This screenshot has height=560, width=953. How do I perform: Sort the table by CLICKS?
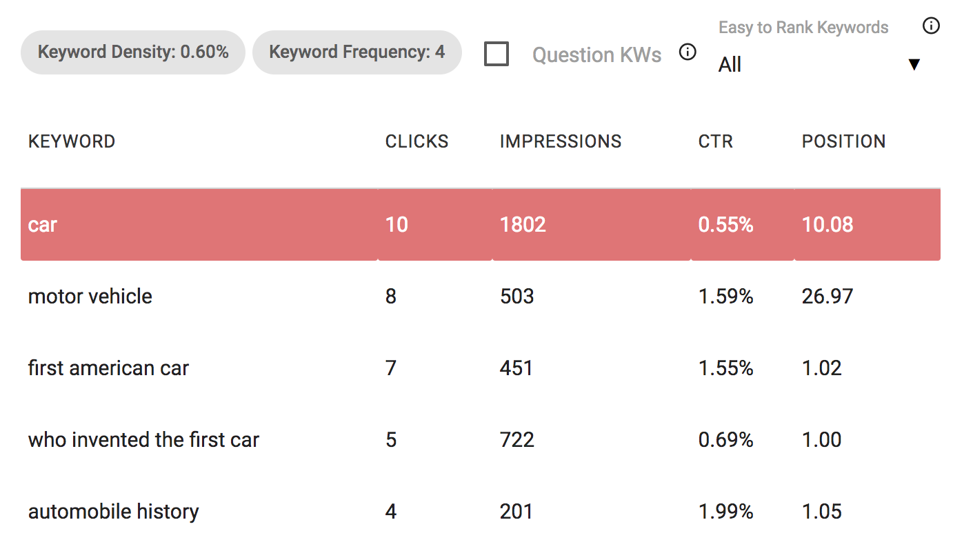(x=417, y=141)
